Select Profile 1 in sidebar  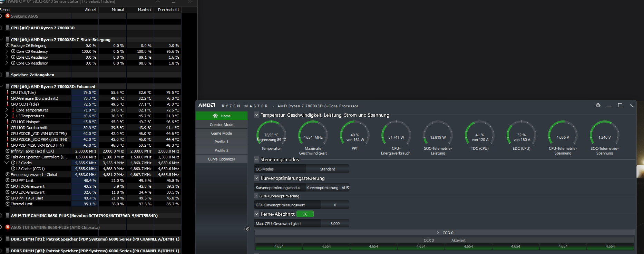point(222,142)
